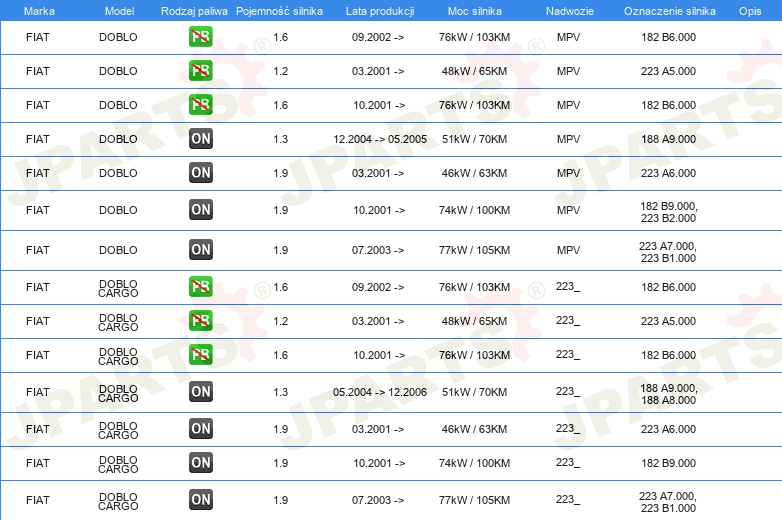Select '223 A5.000' in the DOBLO MPV row
The height and width of the screenshot is (520, 782).
click(668, 71)
